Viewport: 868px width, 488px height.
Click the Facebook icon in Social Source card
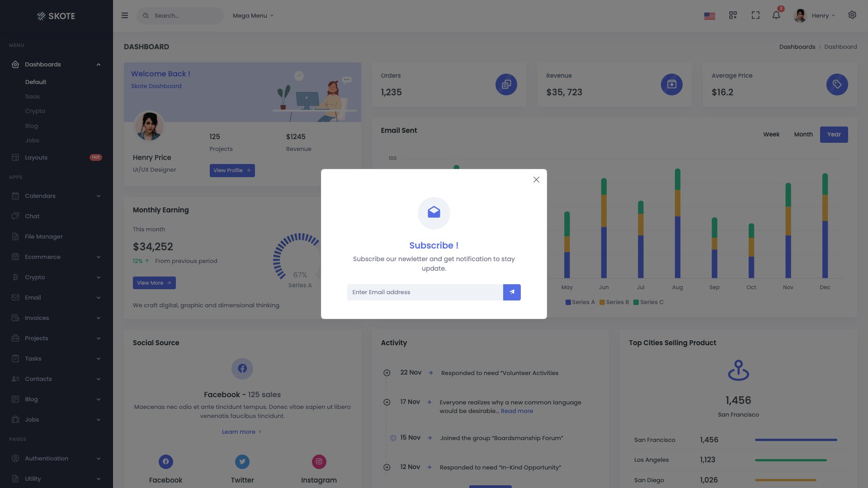(x=242, y=368)
